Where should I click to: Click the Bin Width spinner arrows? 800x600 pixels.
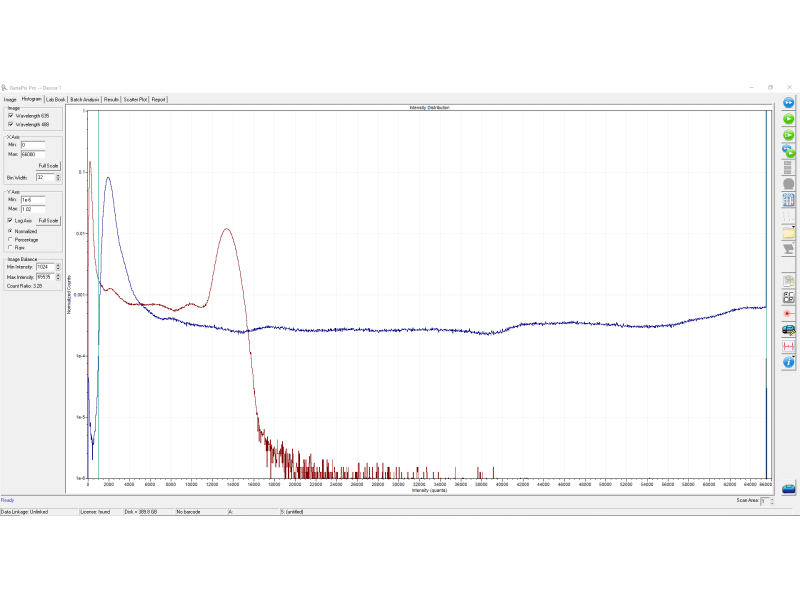58,176
